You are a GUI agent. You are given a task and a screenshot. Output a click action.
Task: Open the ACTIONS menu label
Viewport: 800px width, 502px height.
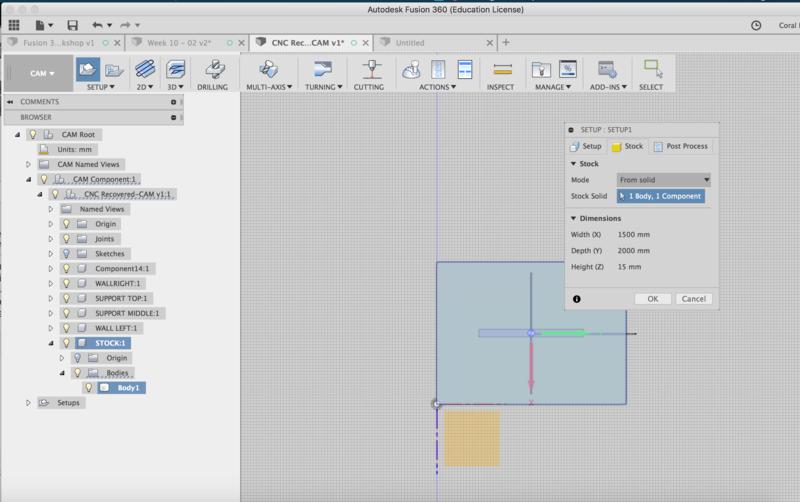click(437, 87)
